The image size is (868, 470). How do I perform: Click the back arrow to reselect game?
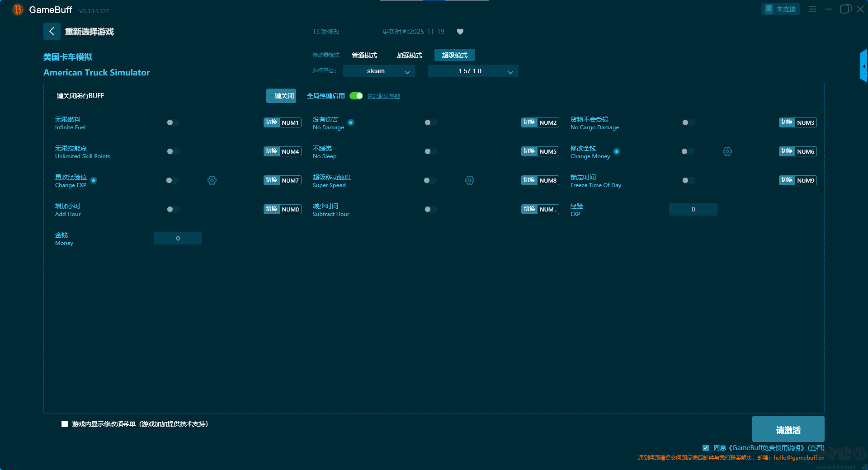52,31
